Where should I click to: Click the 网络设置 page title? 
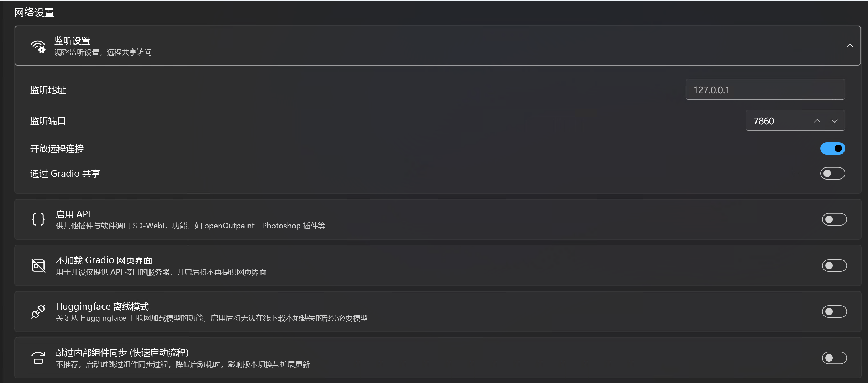(x=34, y=12)
